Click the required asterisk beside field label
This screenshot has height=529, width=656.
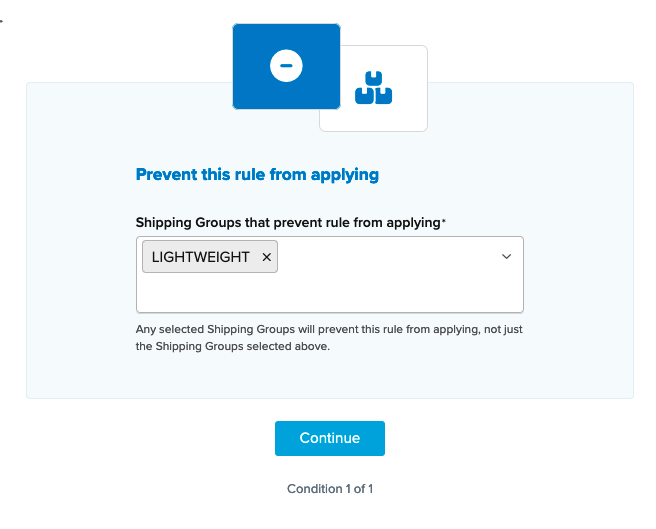443,221
